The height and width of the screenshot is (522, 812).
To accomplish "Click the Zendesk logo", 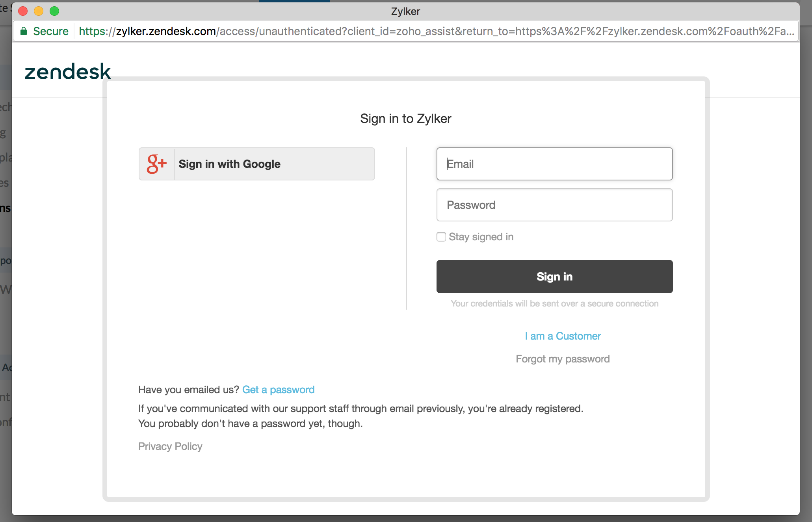I will pyautogui.click(x=68, y=72).
